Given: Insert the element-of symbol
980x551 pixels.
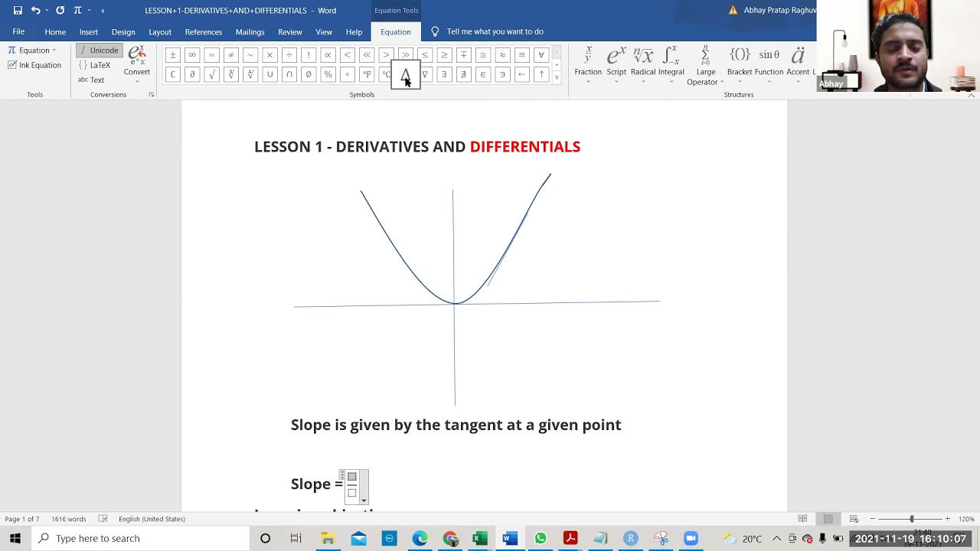Looking at the screenshot, I should pos(483,74).
